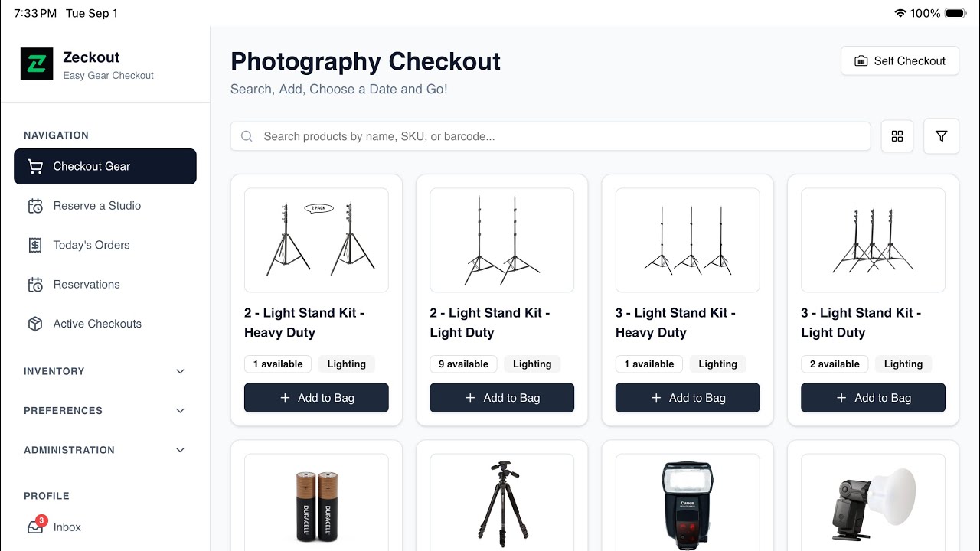
Task: Add 3 - Light Stand Kit Light Duty to bag
Action: (873, 398)
